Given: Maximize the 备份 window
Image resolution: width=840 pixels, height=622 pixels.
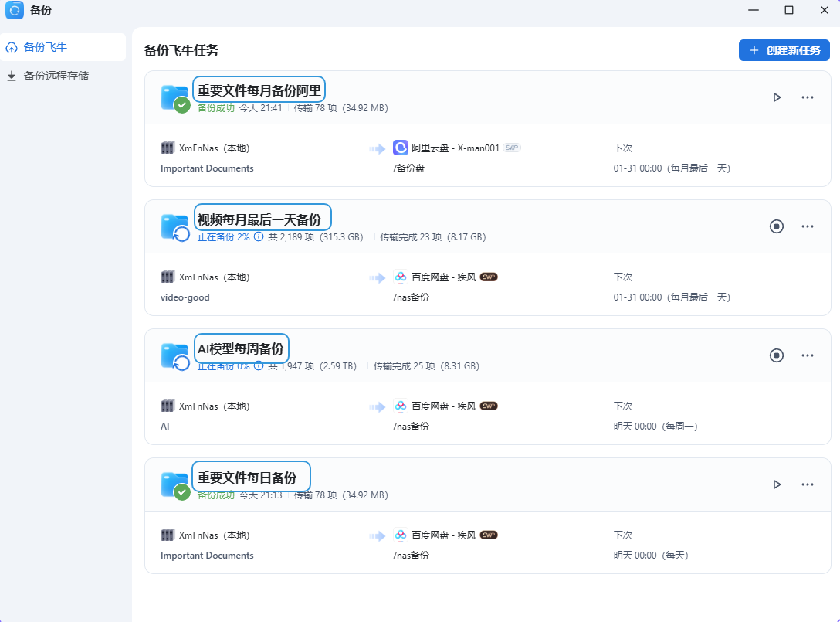Looking at the screenshot, I should pyautogui.click(x=789, y=10).
